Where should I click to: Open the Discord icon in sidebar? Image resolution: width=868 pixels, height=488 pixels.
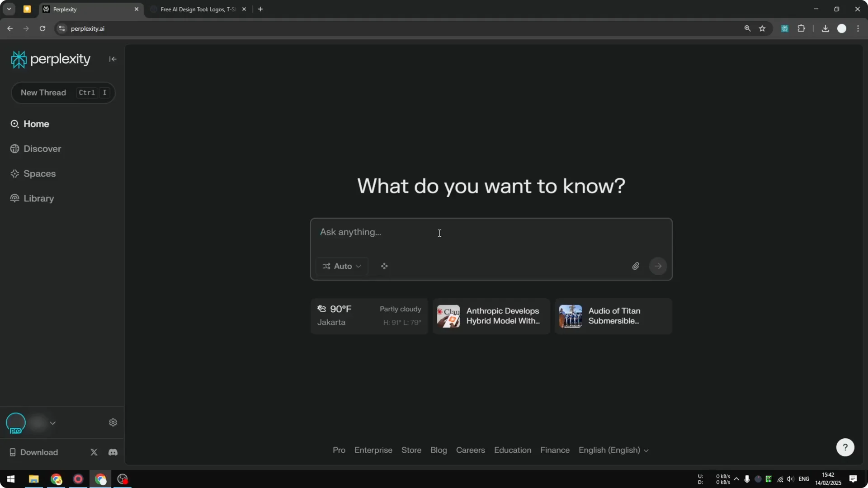click(x=113, y=452)
